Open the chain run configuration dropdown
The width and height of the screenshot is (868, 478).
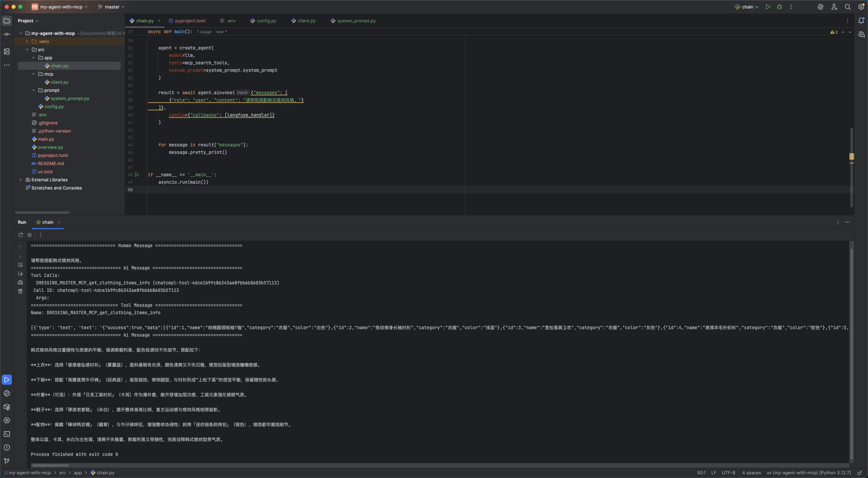click(x=746, y=7)
